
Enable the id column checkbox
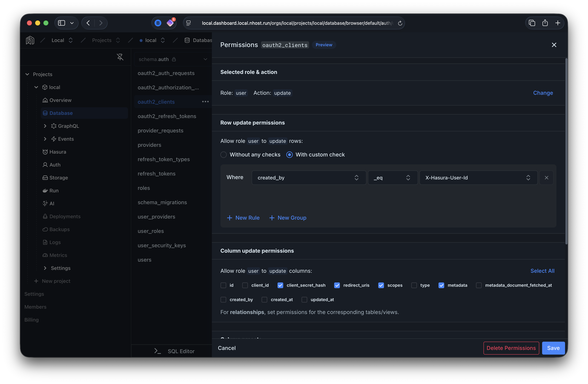coord(223,285)
